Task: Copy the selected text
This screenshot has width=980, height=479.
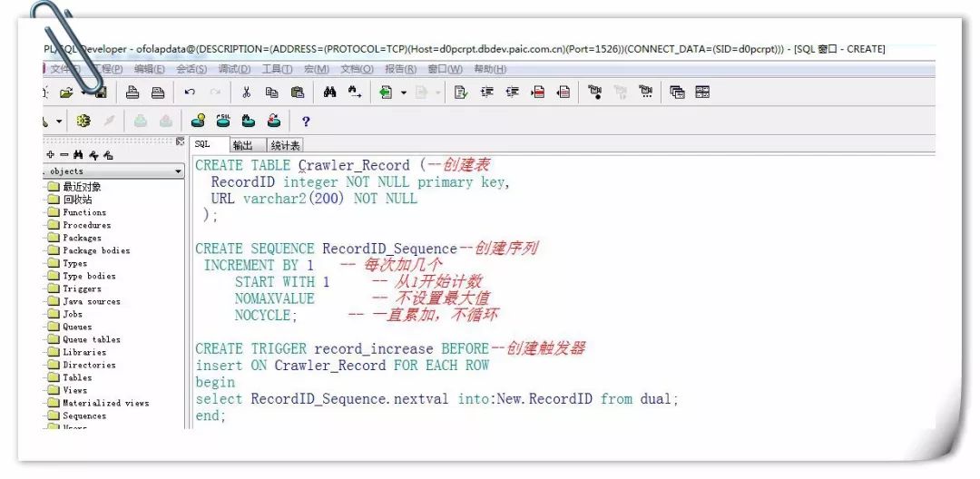Action: click(272, 93)
